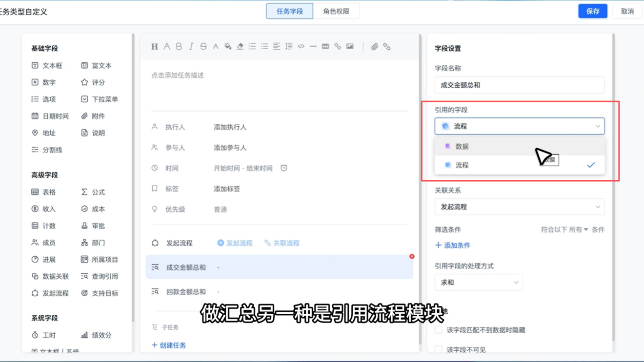Viewport: 644px width, 362px height.
Task: Add 附件 field
Action: pyautogui.click(x=93, y=116)
